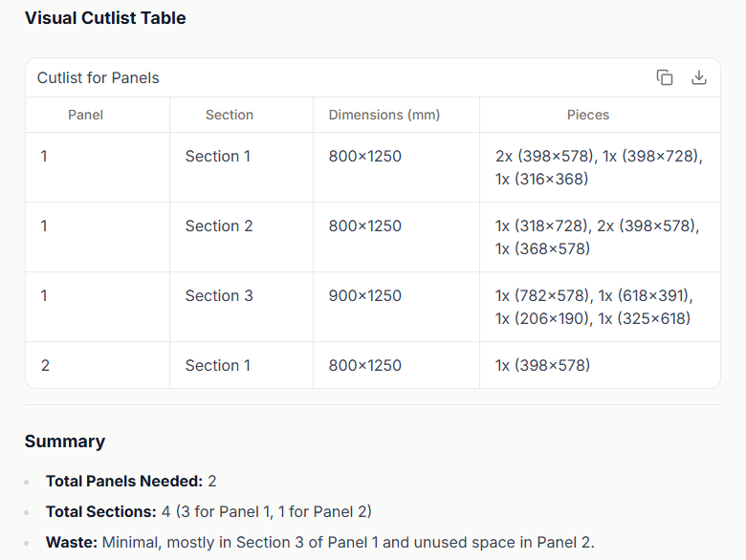Click the Dimensions (mm) column header
This screenshot has height=560, width=746.
coord(384,115)
